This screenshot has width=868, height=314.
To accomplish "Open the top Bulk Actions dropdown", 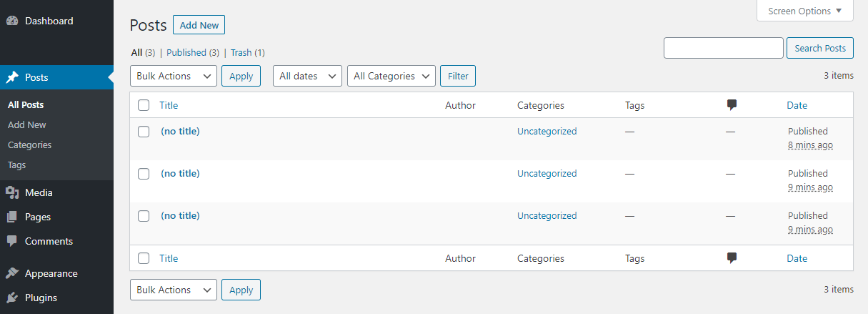I will pos(174,76).
